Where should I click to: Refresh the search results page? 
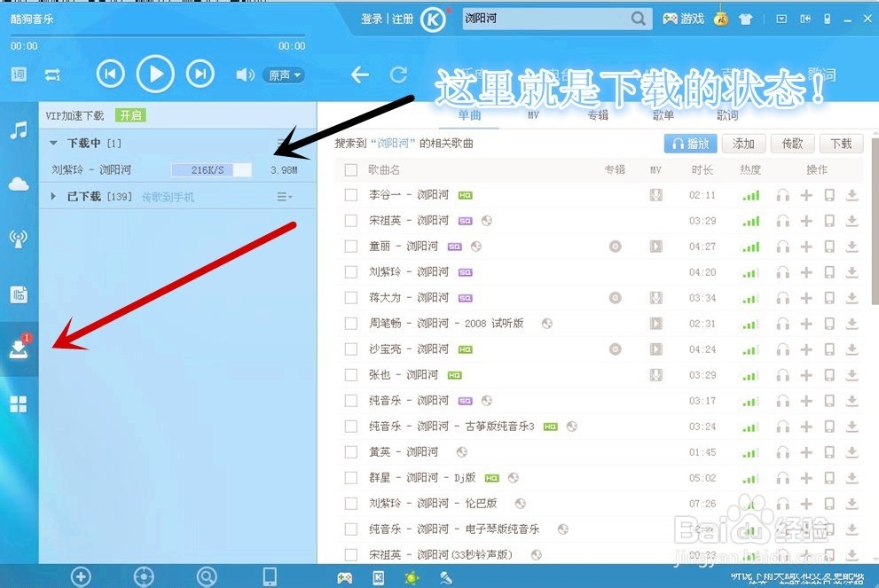point(398,74)
